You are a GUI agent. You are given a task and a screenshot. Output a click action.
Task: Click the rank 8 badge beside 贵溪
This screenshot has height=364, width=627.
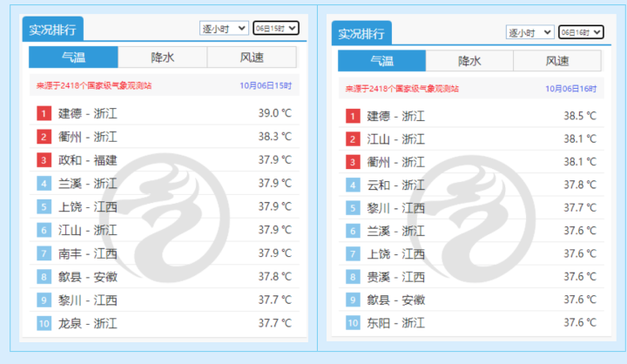point(353,277)
